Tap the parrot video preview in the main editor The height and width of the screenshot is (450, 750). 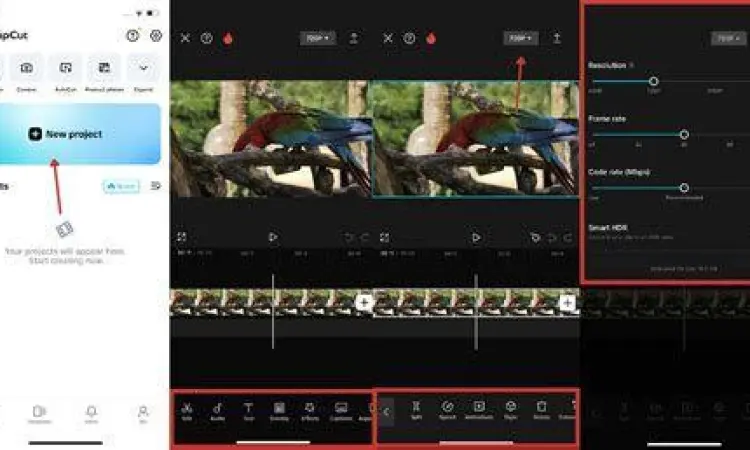coord(271,139)
